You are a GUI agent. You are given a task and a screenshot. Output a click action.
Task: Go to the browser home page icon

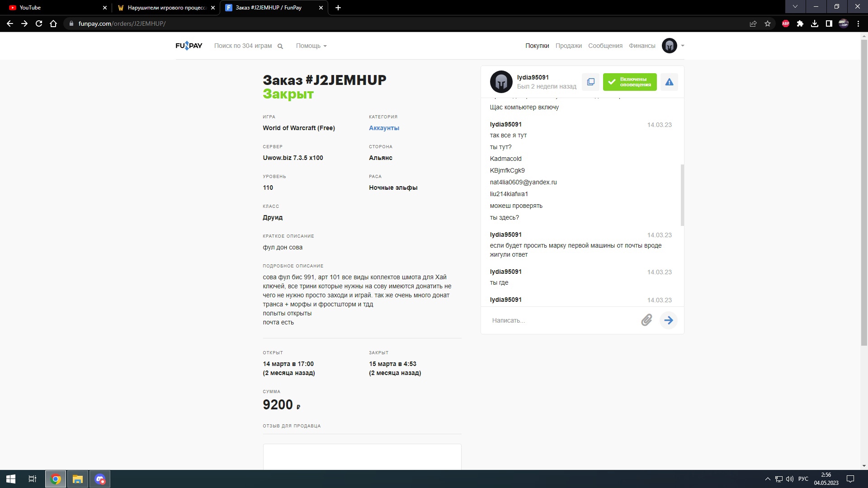click(x=53, y=23)
